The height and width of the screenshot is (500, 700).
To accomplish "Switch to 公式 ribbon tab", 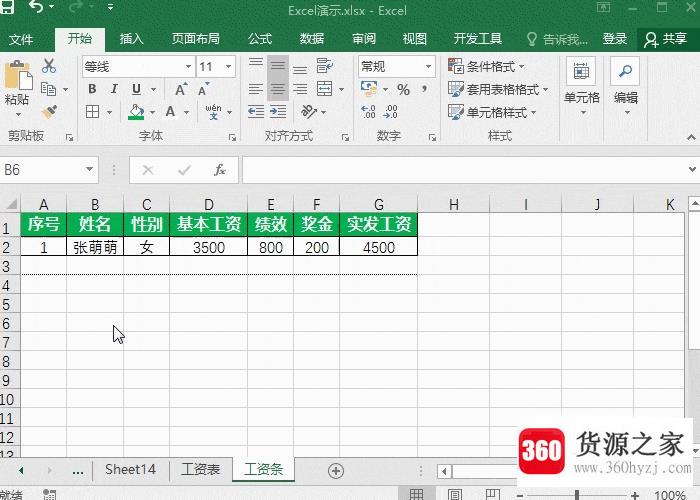I will coord(260,39).
